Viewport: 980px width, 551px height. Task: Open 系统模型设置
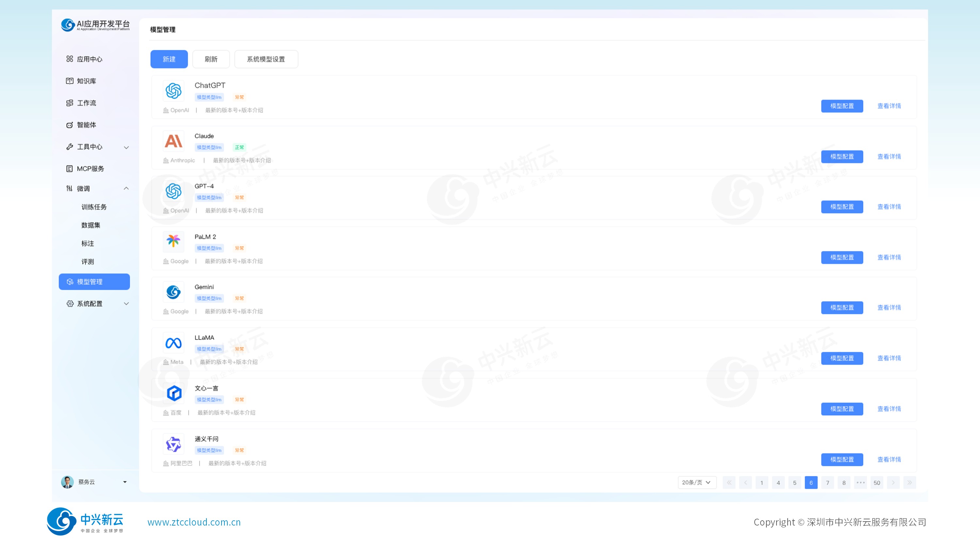[266, 59]
